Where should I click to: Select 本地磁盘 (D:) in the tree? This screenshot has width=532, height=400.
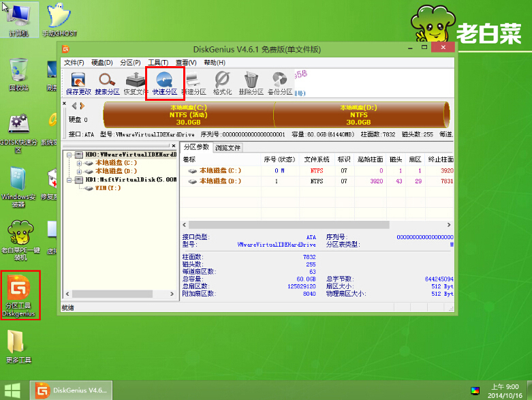click(116, 171)
